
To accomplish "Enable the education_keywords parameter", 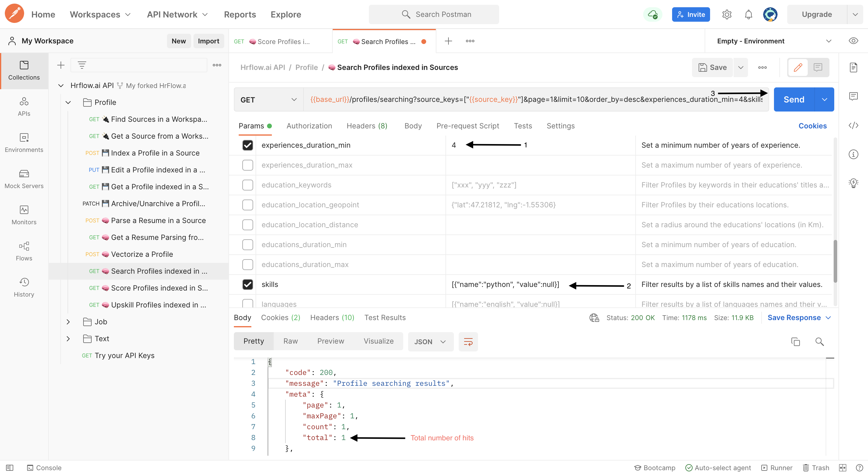I will (248, 185).
